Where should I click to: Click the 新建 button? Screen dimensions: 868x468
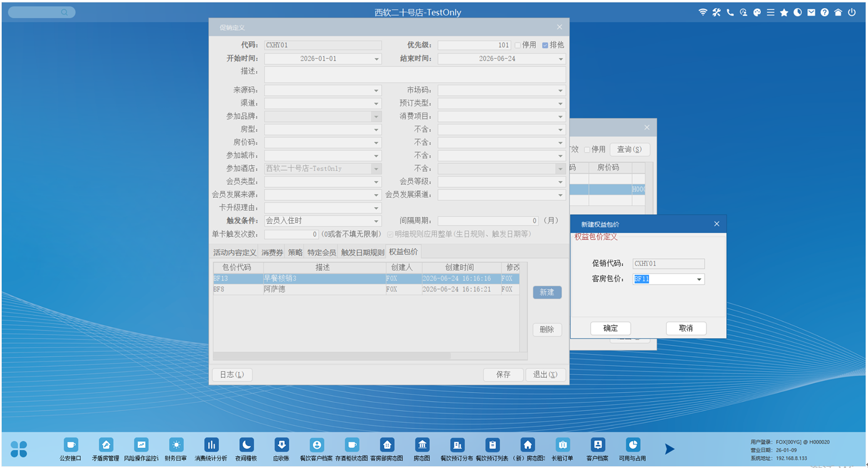coord(547,292)
